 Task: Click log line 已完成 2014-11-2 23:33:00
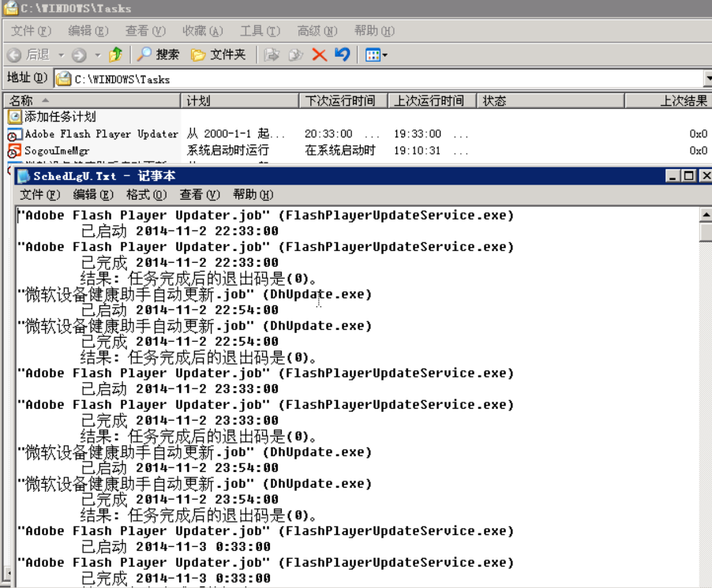tap(180, 421)
